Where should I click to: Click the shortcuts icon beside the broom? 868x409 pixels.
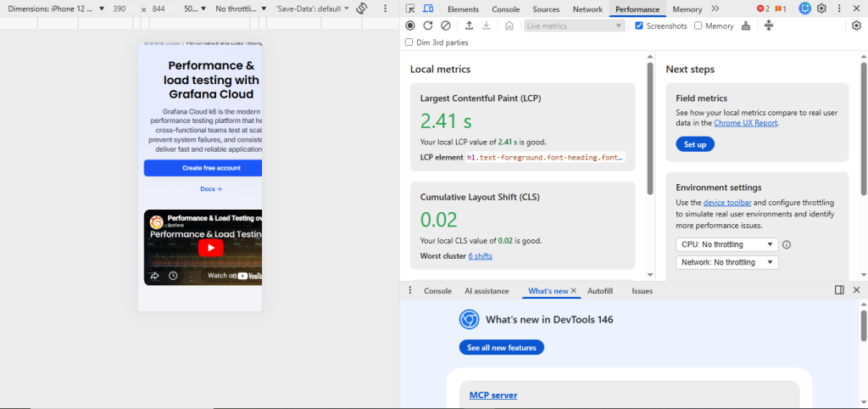(768, 25)
